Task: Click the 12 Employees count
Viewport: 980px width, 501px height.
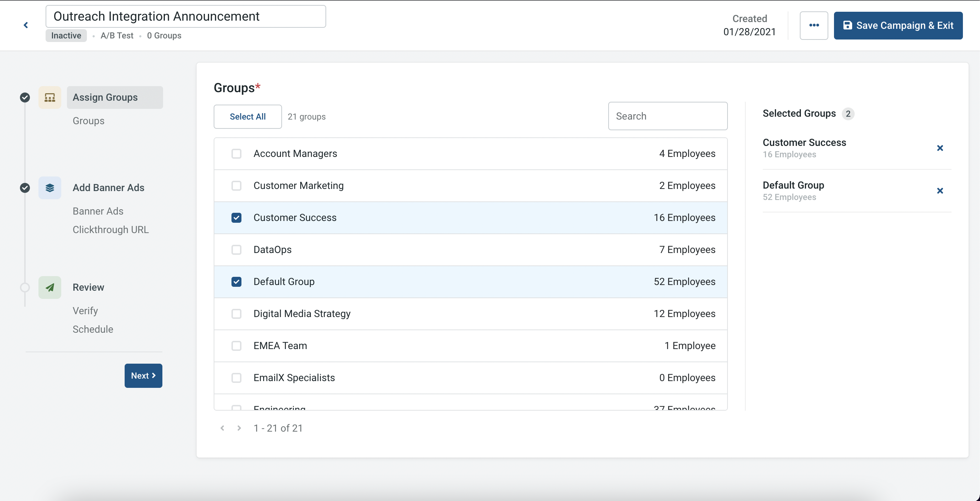Action: (x=684, y=313)
